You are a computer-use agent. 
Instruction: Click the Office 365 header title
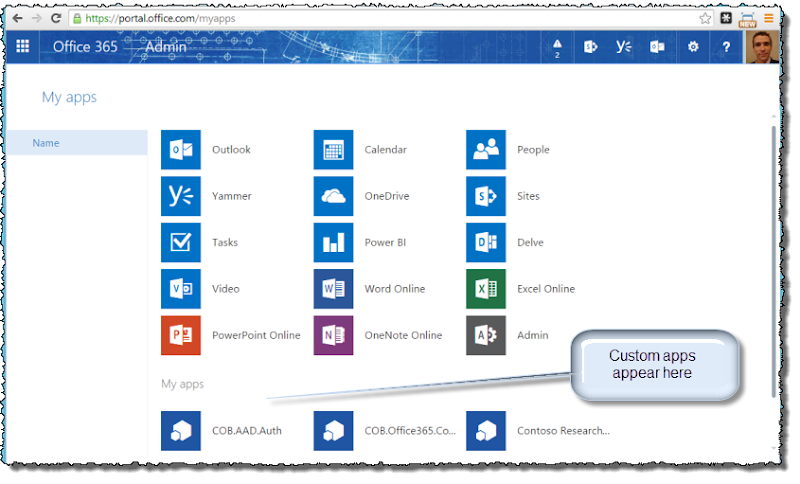85,46
